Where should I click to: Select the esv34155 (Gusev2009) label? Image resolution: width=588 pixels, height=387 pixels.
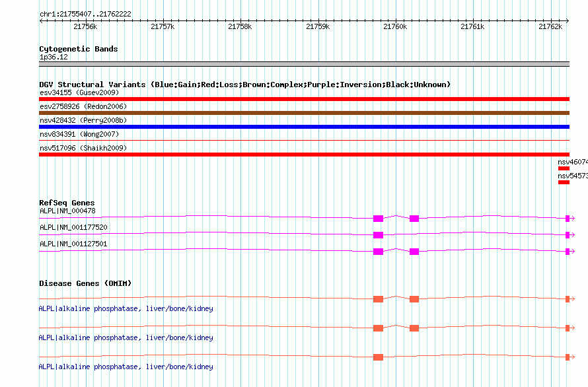point(79,92)
